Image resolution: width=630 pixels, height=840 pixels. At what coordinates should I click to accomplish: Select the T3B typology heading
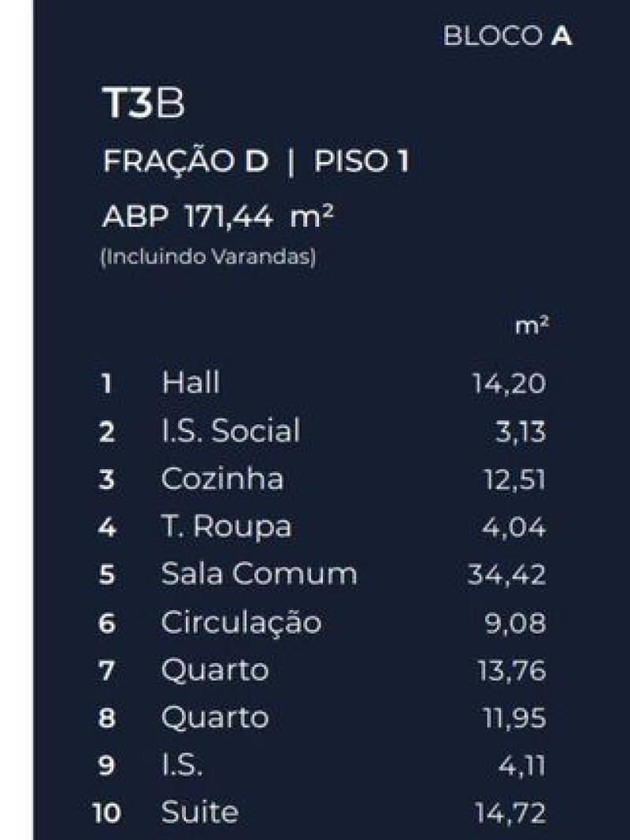tap(143, 105)
